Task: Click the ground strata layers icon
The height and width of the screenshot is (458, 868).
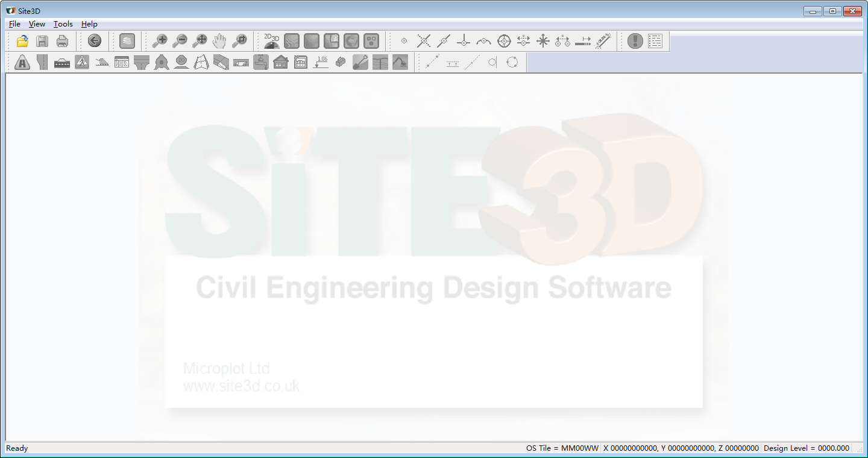Action: tap(380, 62)
